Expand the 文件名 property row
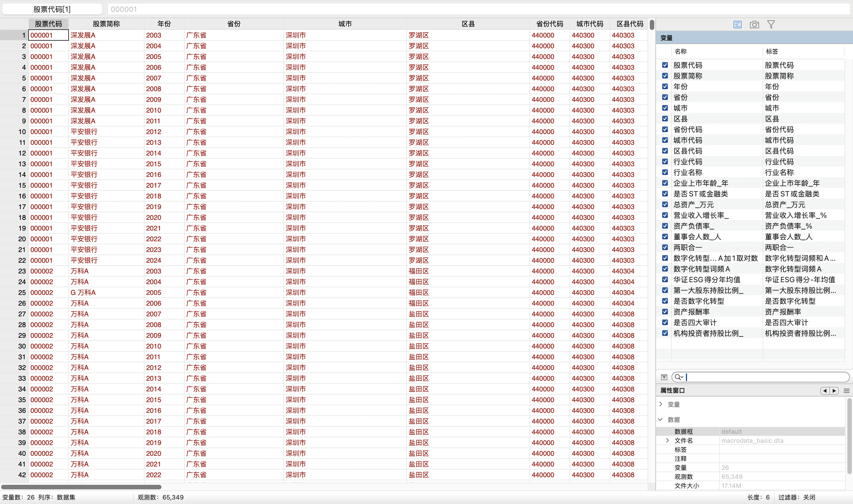853x504 pixels. pyautogui.click(x=667, y=440)
